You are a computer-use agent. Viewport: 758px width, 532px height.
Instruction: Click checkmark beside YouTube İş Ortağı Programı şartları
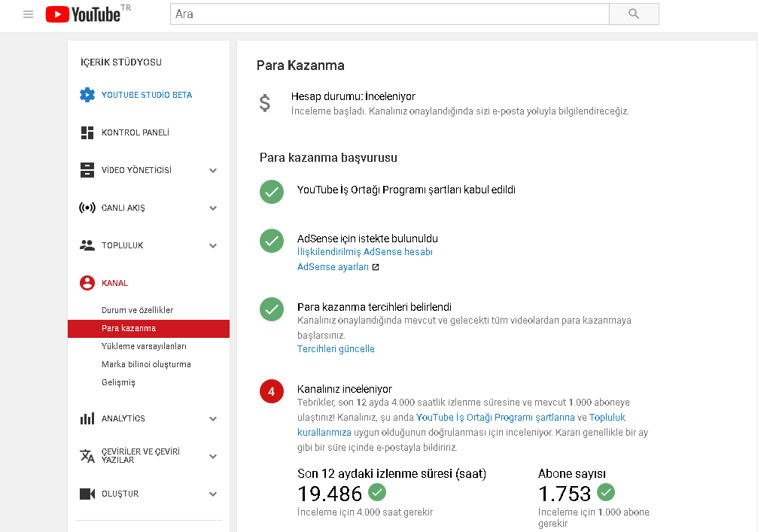(x=272, y=192)
